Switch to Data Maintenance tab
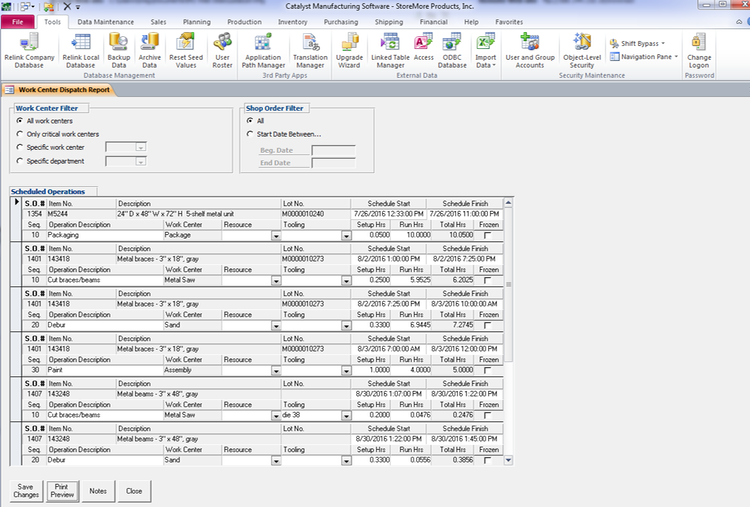The width and height of the screenshot is (750, 507). [106, 22]
